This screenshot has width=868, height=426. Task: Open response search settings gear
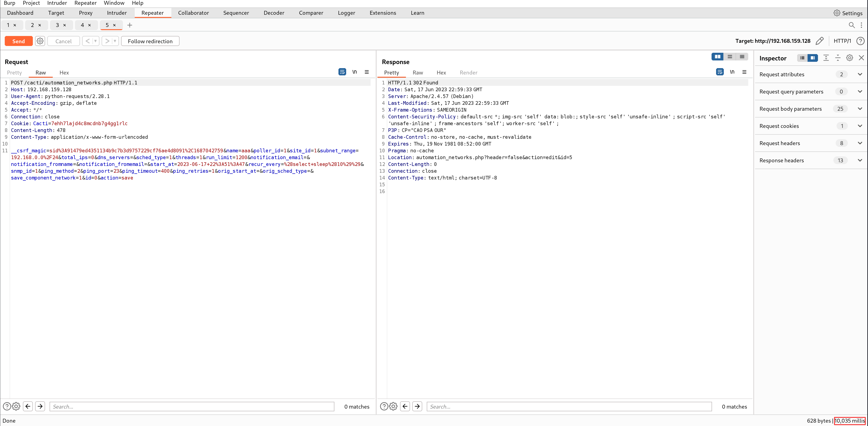[393, 407]
